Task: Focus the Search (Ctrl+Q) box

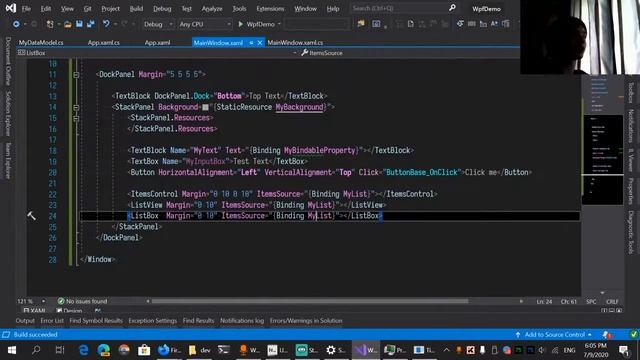Action: 404,8
